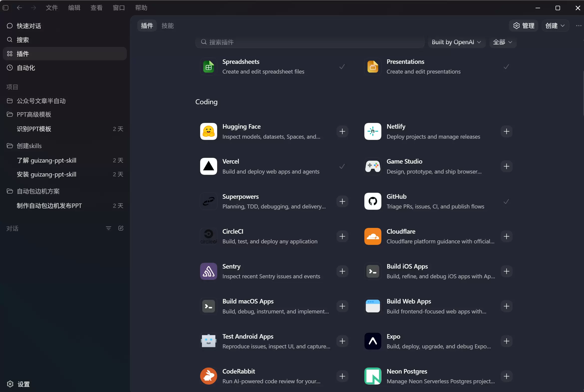This screenshot has width=584, height=392.
Task: Open the Built by OpenAI filter dropdown
Action: coord(457,42)
